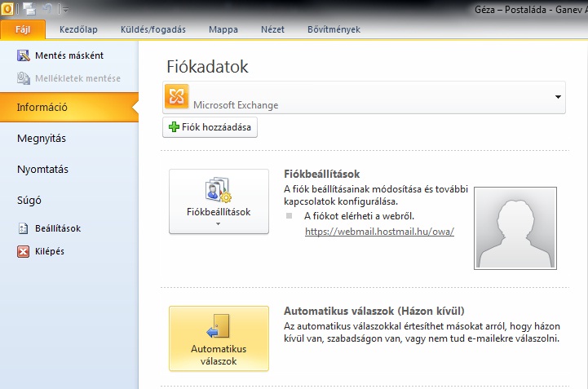Click the text 'A fiókot elérheti a webről.'
Image resolution: width=588 pixels, height=389 pixels.
pyautogui.click(x=360, y=216)
